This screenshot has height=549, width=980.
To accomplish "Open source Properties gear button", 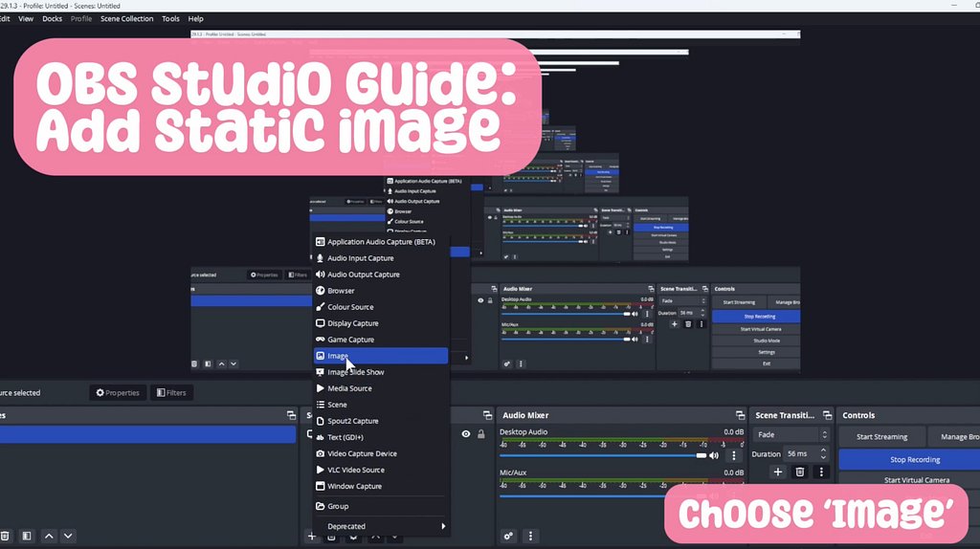I will click(x=118, y=392).
